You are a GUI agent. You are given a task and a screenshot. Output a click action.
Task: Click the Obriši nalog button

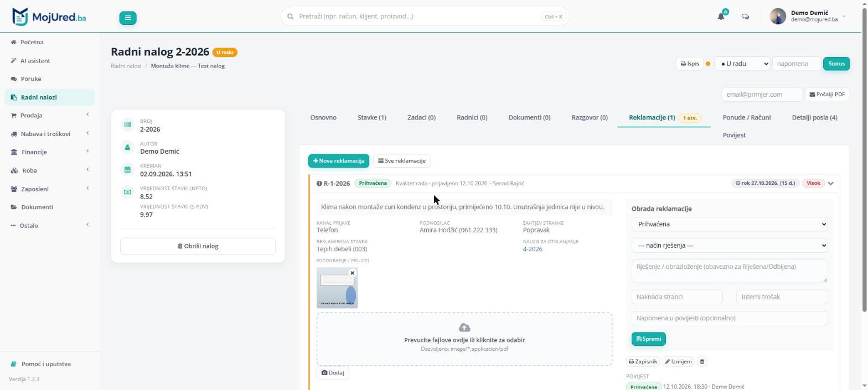click(198, 246)
